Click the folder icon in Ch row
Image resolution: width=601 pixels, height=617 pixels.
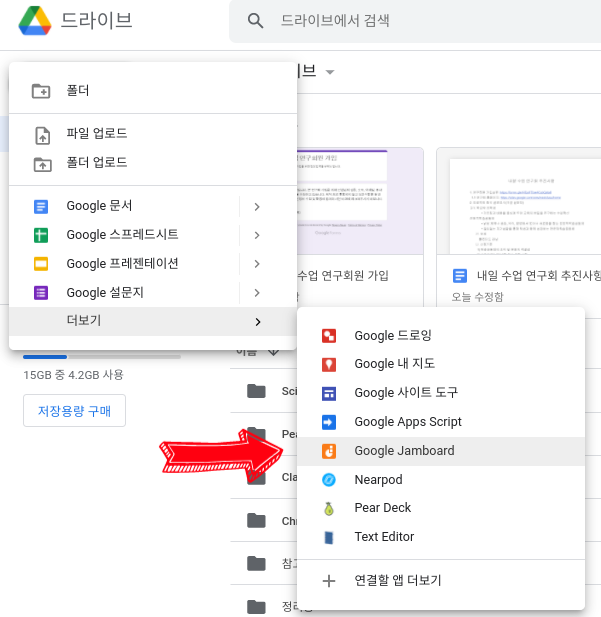(256, 521)
